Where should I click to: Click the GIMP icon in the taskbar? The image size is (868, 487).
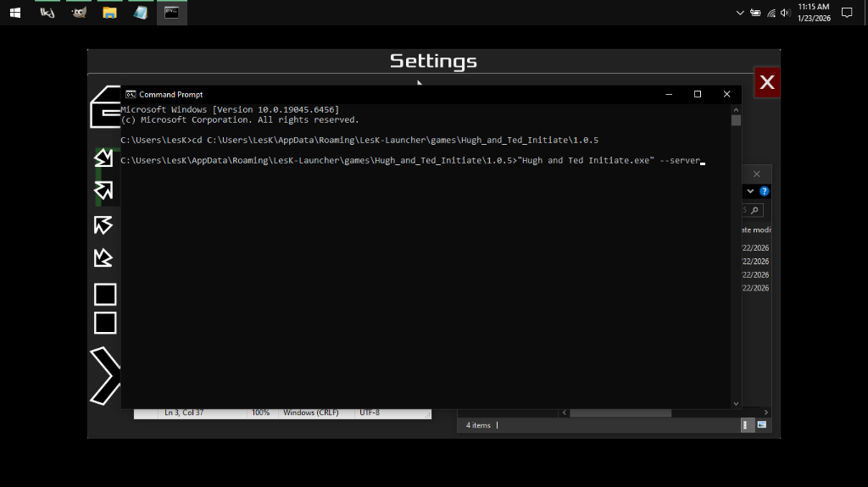click(x=79, y=13)
